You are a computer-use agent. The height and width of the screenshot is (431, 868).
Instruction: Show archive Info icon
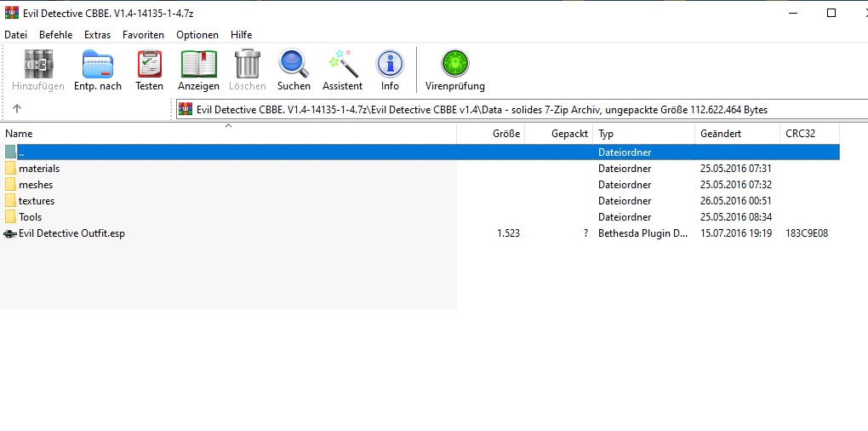tap(390, 70)
